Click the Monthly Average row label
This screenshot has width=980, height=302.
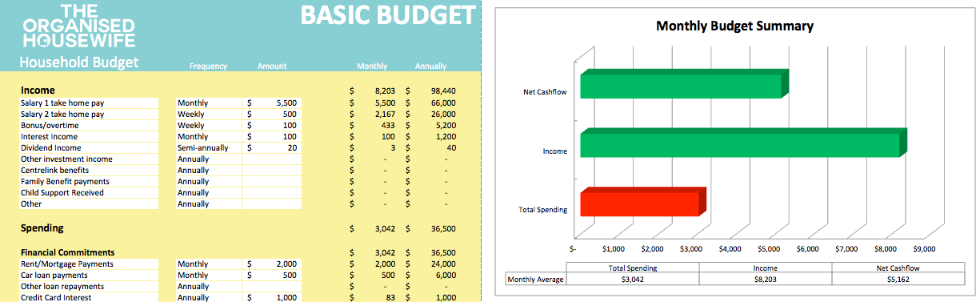[536, 280]
